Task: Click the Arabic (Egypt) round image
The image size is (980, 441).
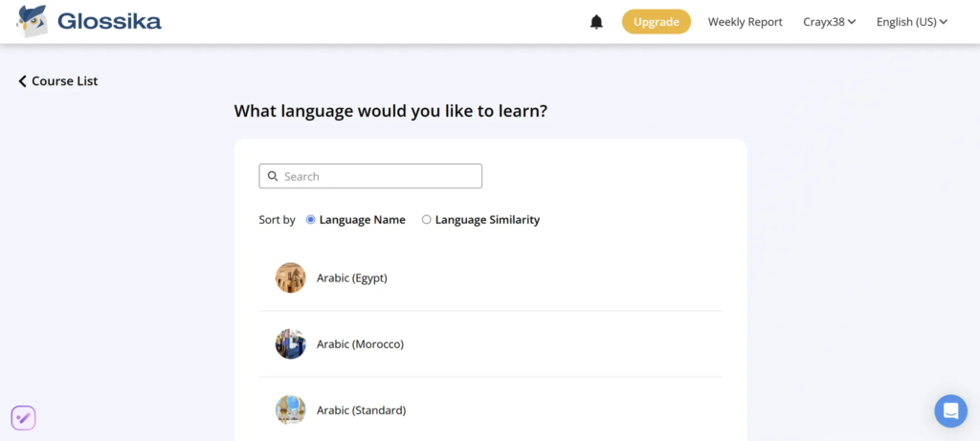Action: tap(291, 278)
